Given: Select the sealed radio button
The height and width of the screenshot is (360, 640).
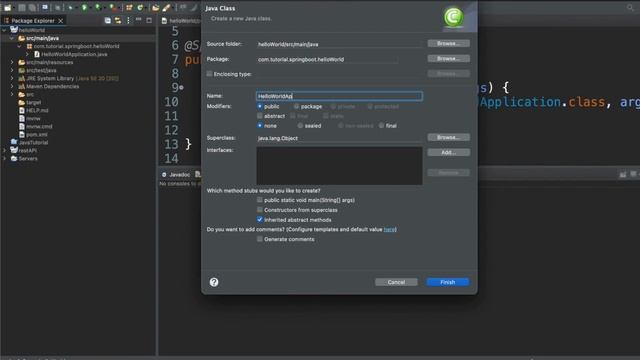Looking at the screenshot, I should click(x=300, y=126).
